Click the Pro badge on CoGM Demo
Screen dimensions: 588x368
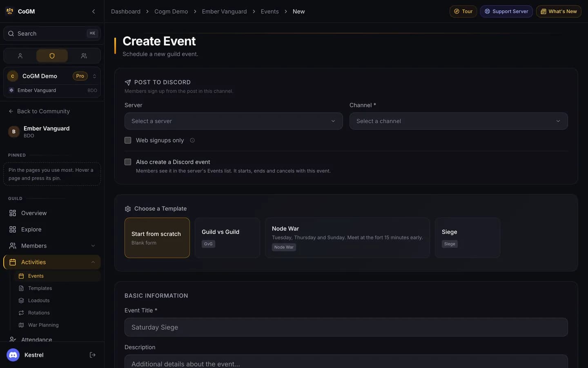click(80, 76)
